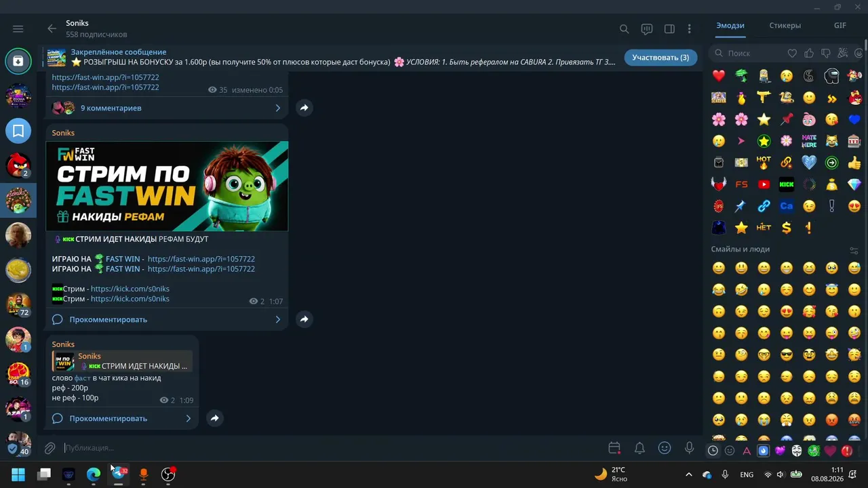Open the Archived chats folder
The height and width of the screenshot is (488, 868).
pos(18,61)
